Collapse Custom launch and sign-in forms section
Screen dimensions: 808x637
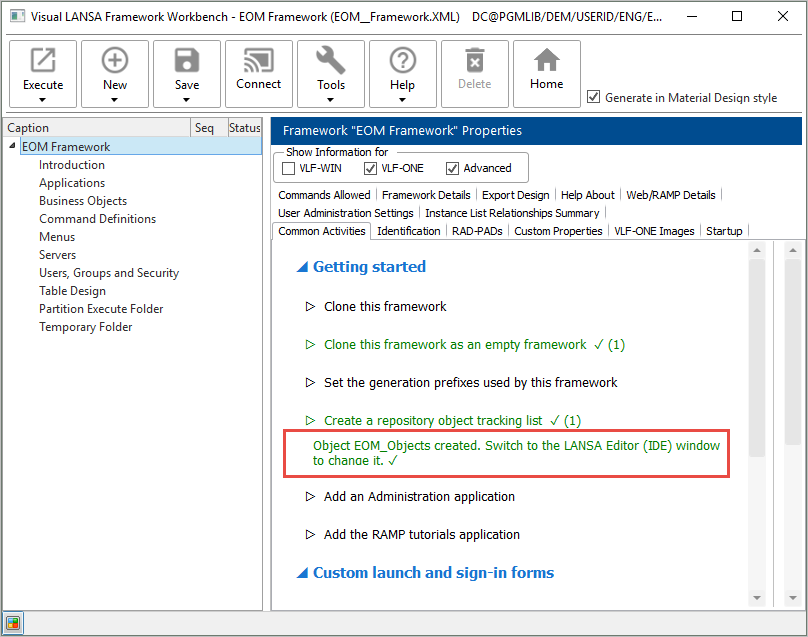coord(302,573)
